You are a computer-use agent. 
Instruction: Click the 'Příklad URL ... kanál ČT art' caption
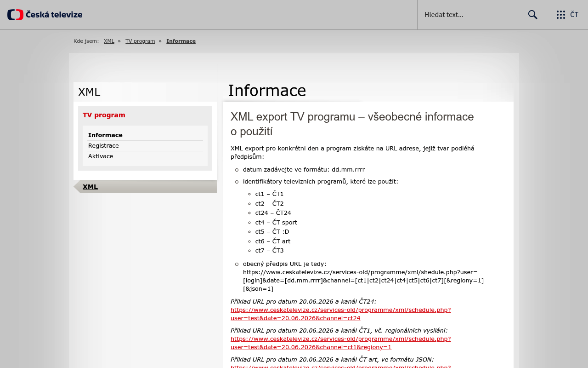coord(332,359)
